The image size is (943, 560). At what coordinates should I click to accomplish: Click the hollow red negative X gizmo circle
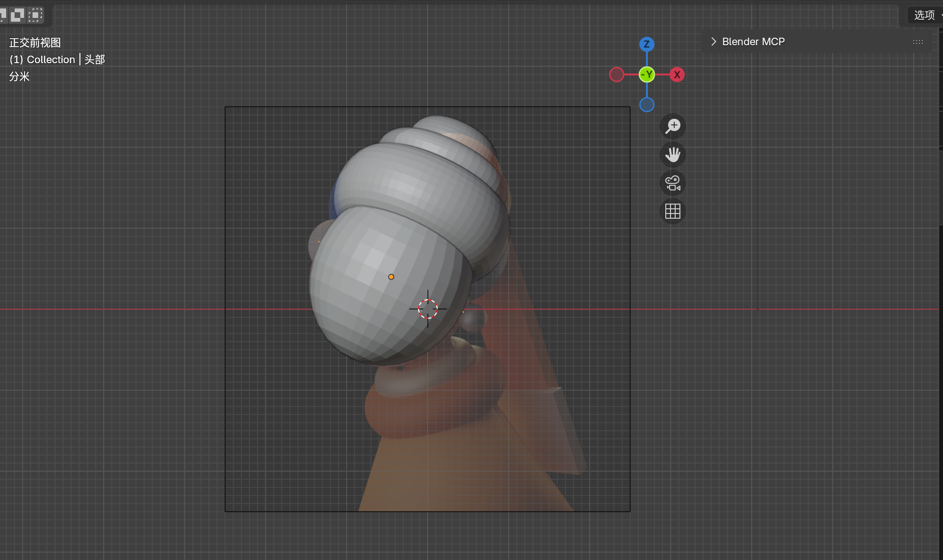[x=616, y=74]
